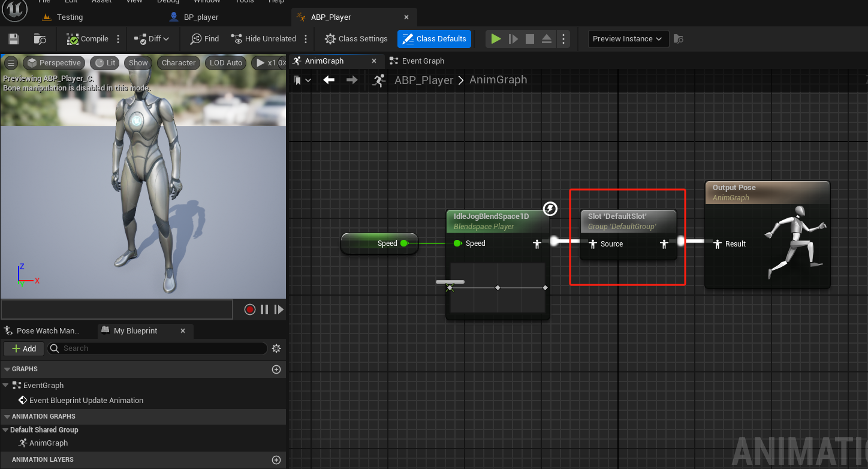
Task: Click the fast-path lightning icon on blendspace node
Action: pos(550,208)
